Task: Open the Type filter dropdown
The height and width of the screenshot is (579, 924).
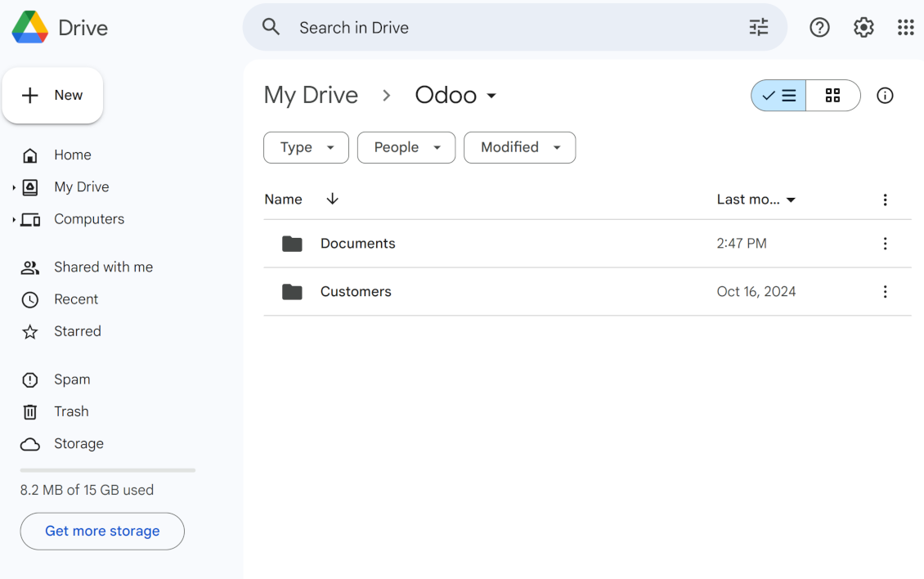Action: (x=306, y=147)
